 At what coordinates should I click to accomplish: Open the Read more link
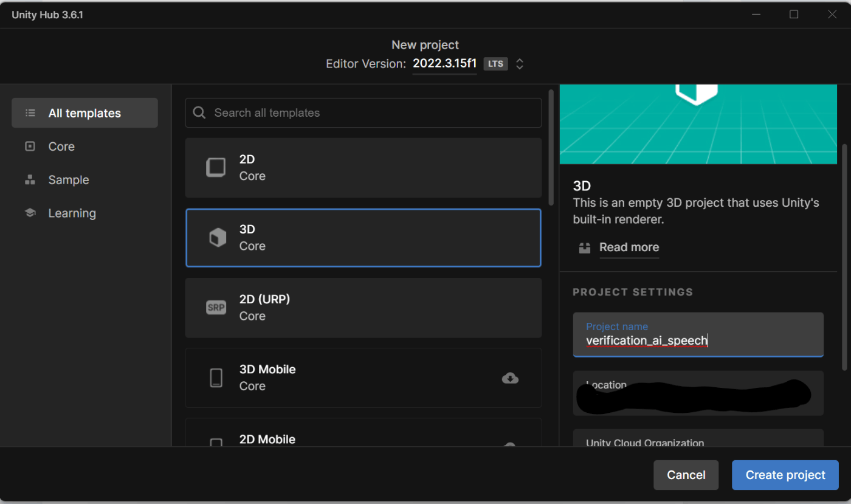tap(629, 247)
